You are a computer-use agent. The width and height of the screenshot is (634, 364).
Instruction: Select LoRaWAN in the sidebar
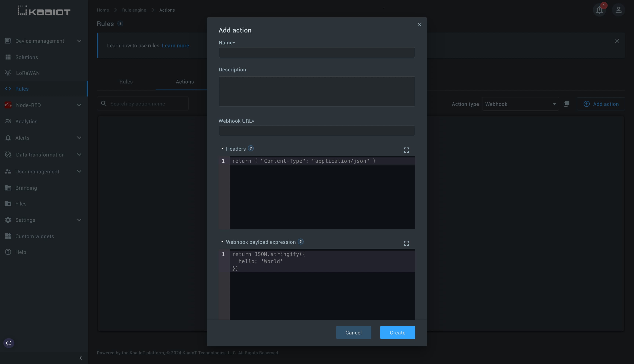(44, 73)
